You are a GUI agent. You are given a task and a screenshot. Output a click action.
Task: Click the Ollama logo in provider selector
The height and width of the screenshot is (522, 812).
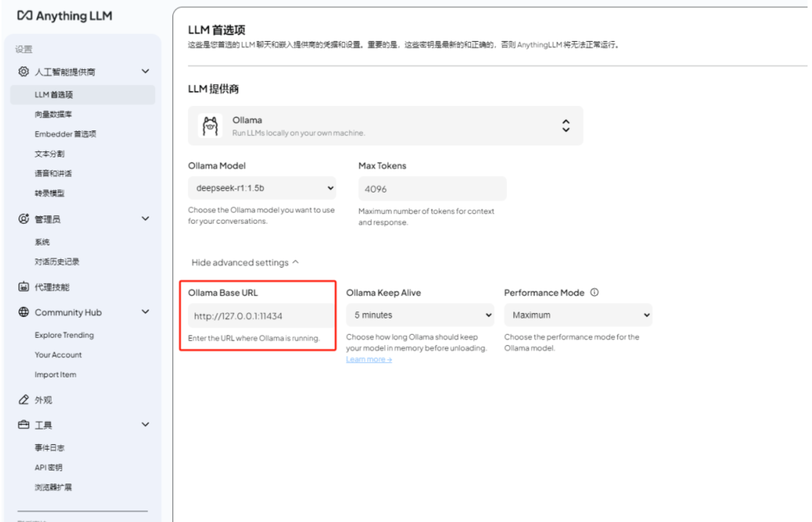(x=210, y=126)
